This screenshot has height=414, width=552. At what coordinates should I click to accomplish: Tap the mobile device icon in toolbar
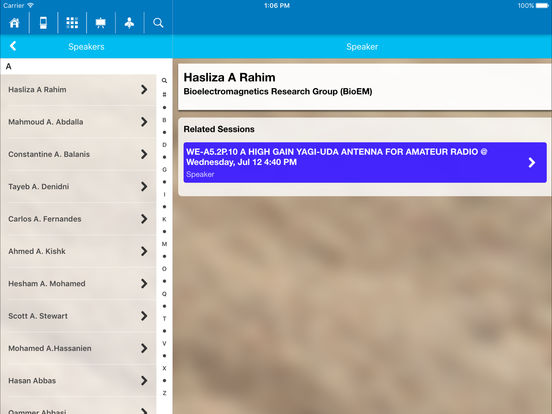pyautogui.click(x=43, y=23)
